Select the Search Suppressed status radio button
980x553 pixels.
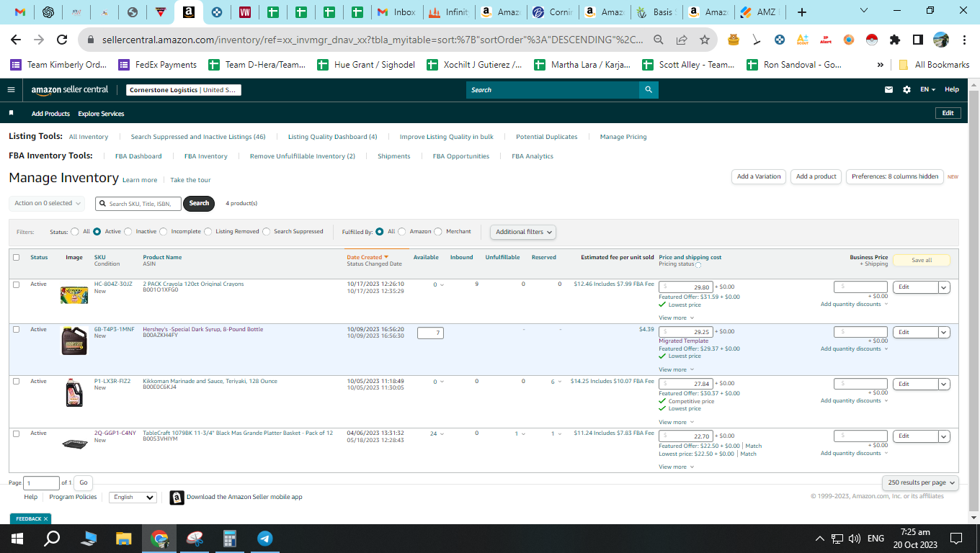[267, 232]
